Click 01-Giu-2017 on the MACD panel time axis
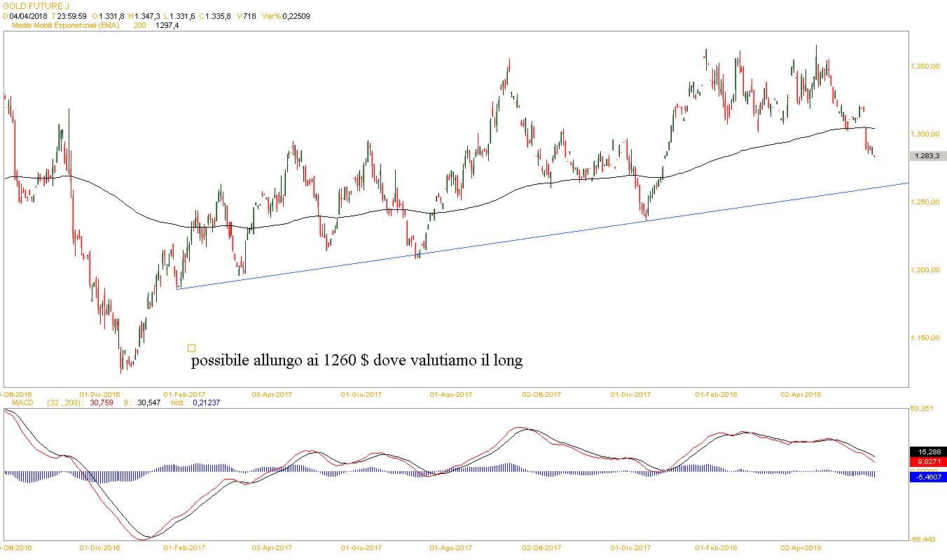This screenshot has width=947, height=560. tap(361, 547)
